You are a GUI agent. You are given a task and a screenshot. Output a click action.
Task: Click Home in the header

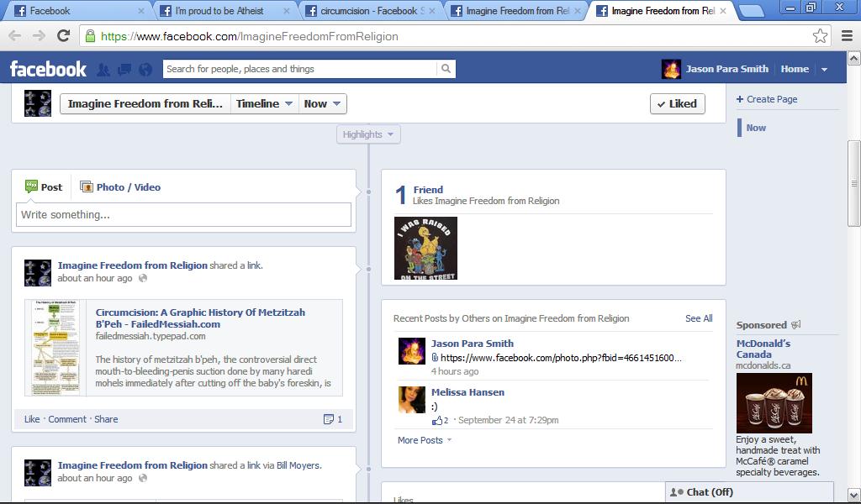(795, 69)
